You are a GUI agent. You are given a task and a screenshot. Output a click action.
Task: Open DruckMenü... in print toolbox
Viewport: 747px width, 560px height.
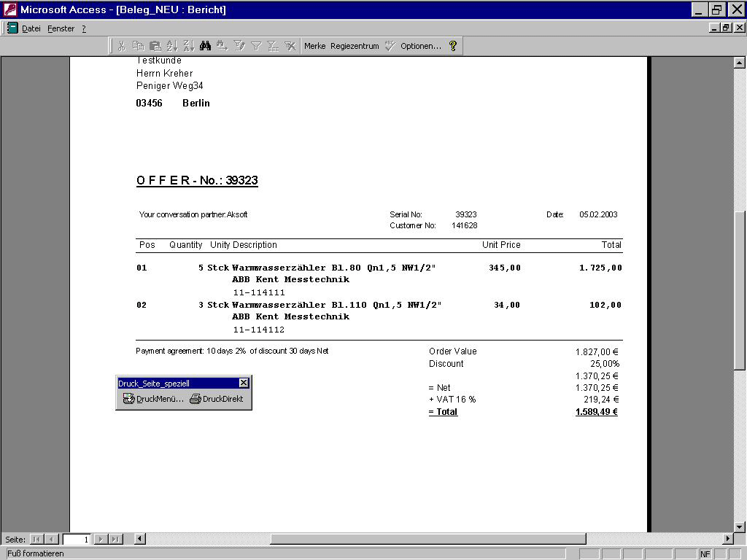click(153, 399)
